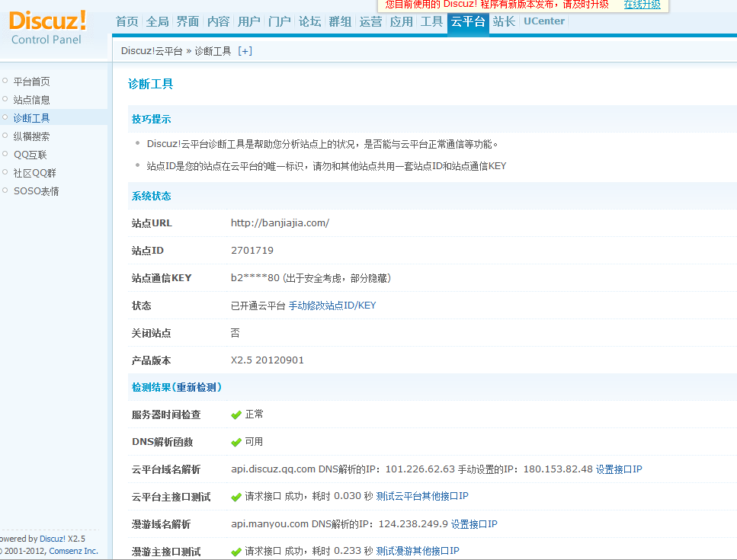Open the 工具 tab
Screen dimensions: 737x560
click(432, 21)
